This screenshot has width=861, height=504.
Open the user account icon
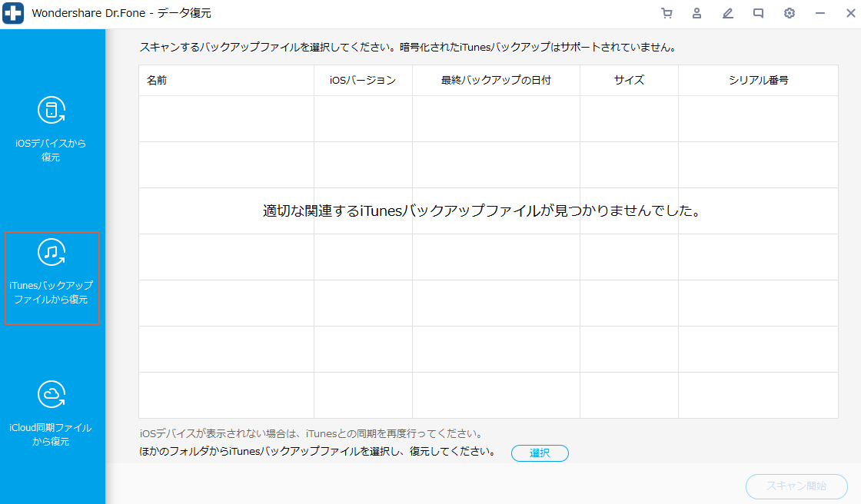click(x=696, y=13)
